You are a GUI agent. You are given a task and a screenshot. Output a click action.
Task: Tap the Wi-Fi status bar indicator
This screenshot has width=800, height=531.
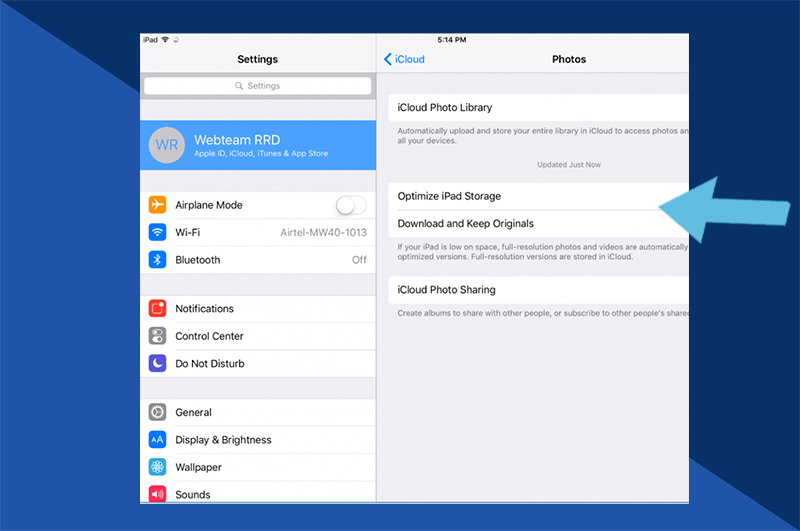coord(165,40)
